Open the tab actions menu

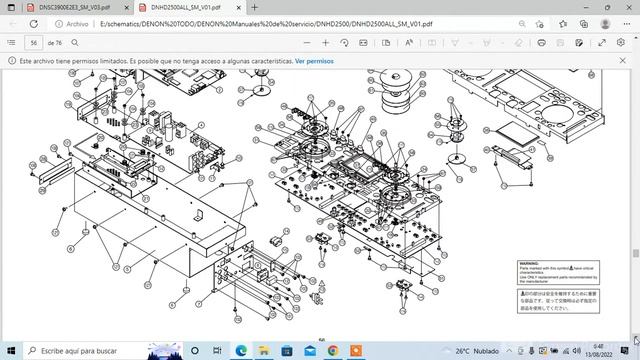point(11,7)
